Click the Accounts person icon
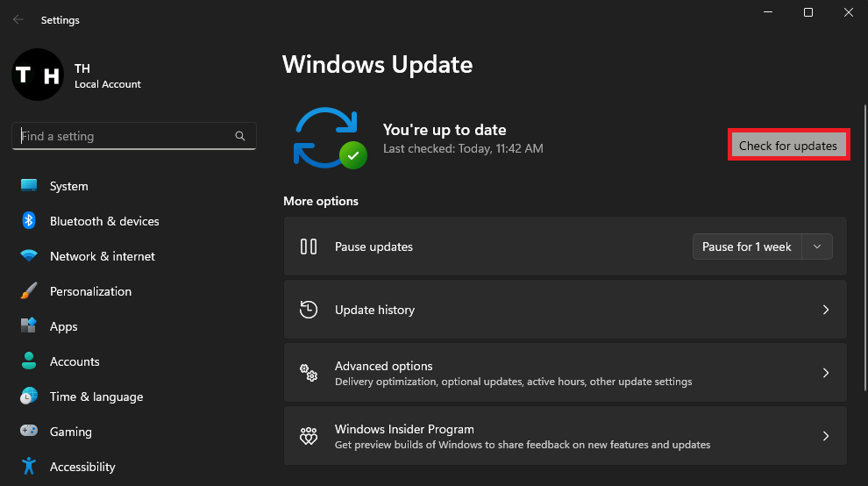The width and height of the screenshot is (868, 486). [29, 361]
